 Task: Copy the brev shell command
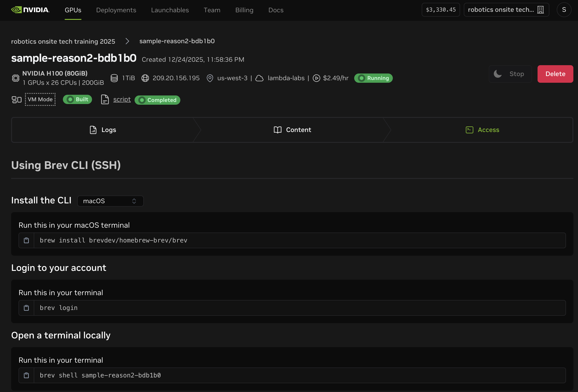pyautogui.click(x=26, y=375)
